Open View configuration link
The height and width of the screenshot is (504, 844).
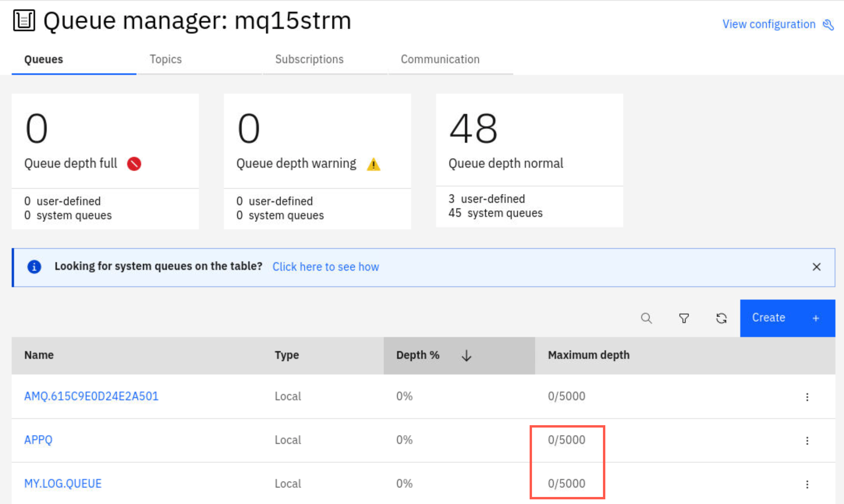click(769, 24)
